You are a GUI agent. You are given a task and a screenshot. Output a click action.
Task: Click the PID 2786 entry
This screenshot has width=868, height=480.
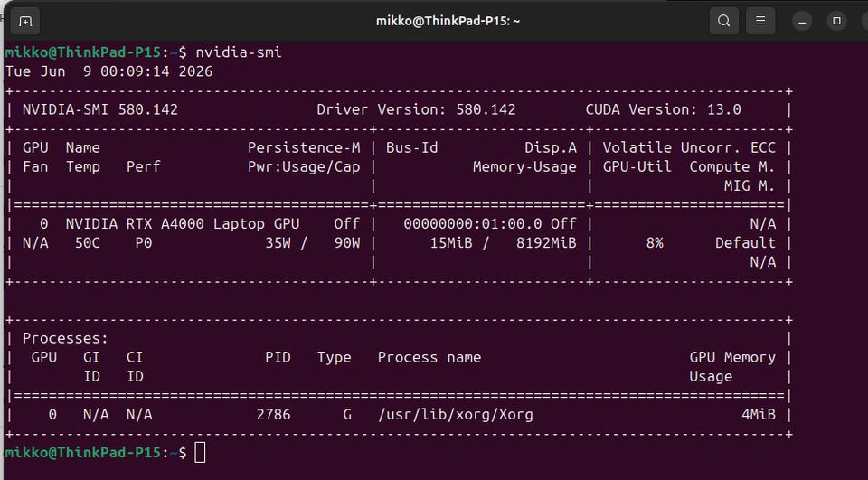click(x=273, y=415)
